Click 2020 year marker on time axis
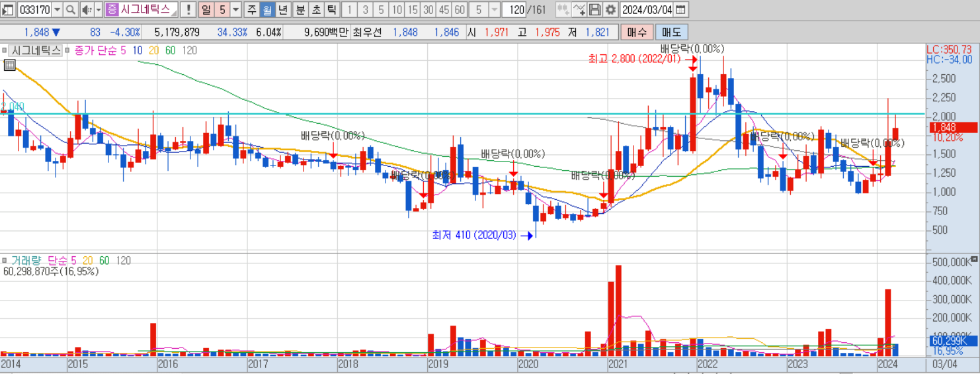The image size is (980, 374). coord(529,364)
